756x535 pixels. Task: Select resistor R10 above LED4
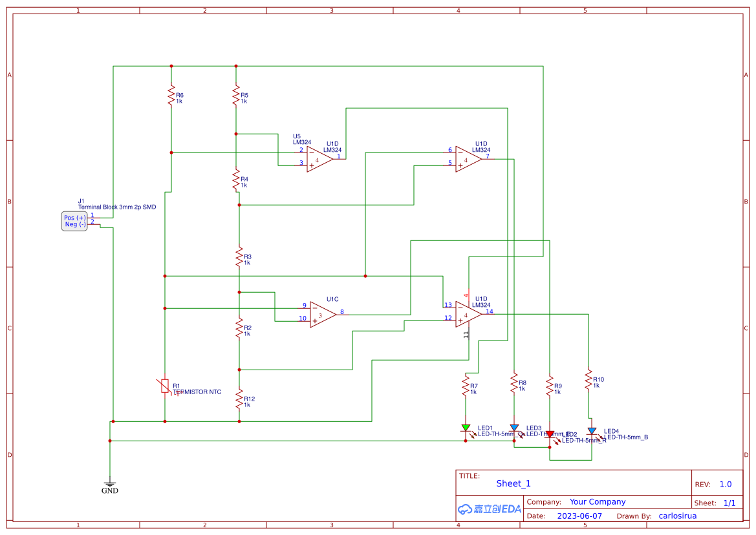pyautogui.click(x=589, y=379)
